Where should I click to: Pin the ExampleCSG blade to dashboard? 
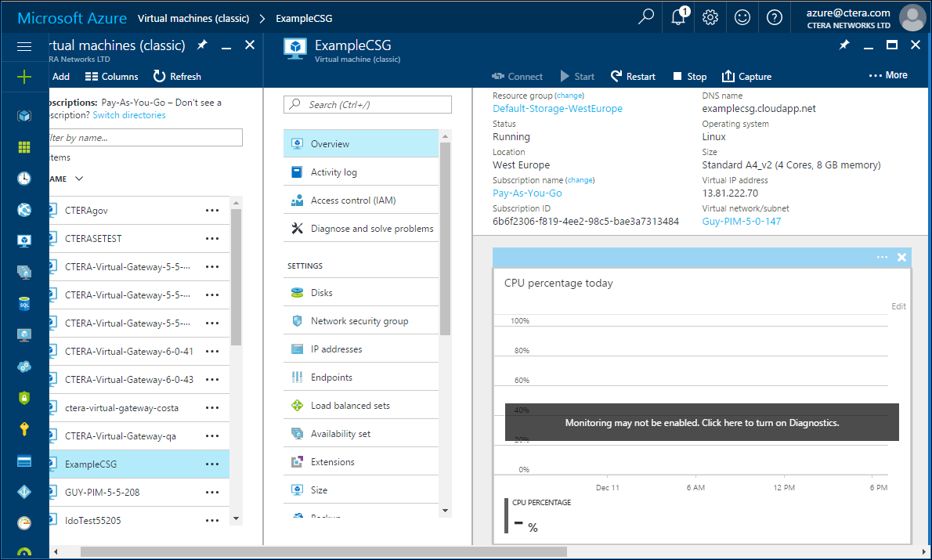tap(844, 45)
